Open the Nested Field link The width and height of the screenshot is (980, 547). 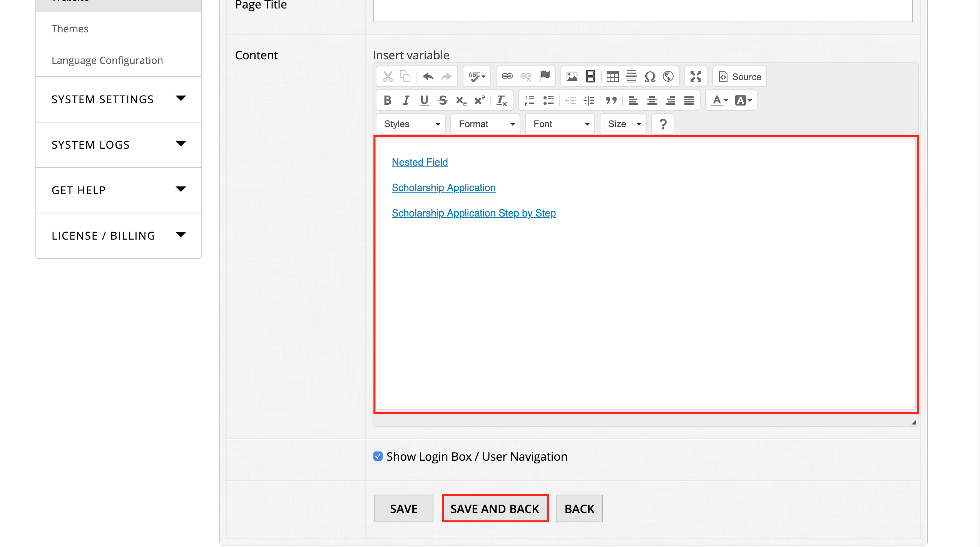point(420,162)
